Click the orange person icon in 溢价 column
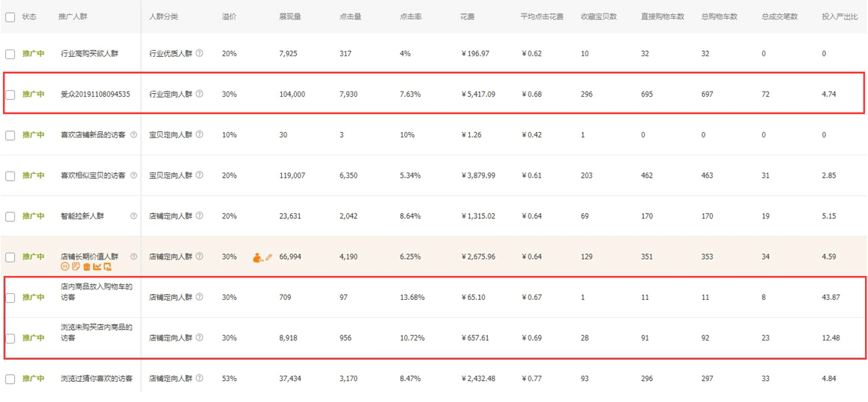868x402 pixels. coord(258,257)
